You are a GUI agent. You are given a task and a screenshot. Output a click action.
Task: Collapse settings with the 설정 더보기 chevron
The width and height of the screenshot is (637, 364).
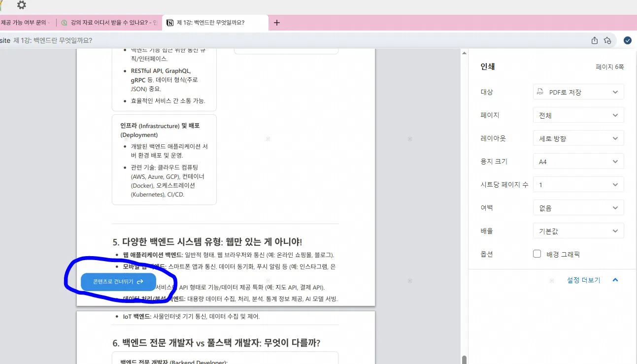coord(615,280)
